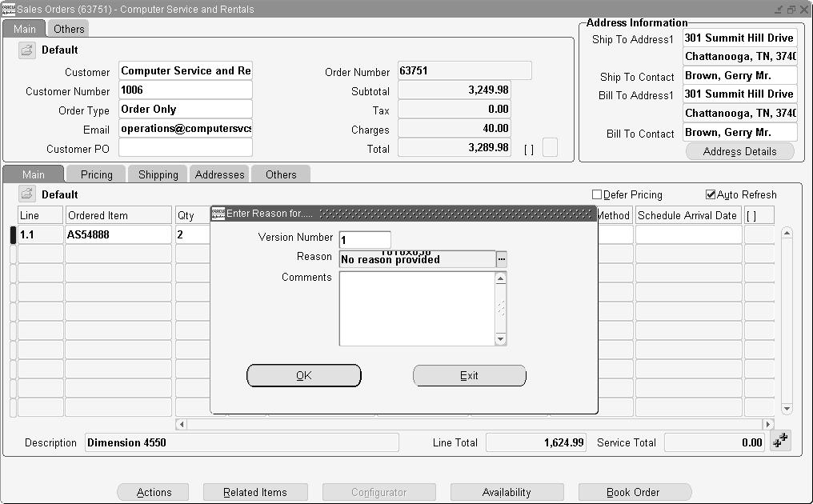Click the Schedule Arrival Date column header

pos(688,215)
